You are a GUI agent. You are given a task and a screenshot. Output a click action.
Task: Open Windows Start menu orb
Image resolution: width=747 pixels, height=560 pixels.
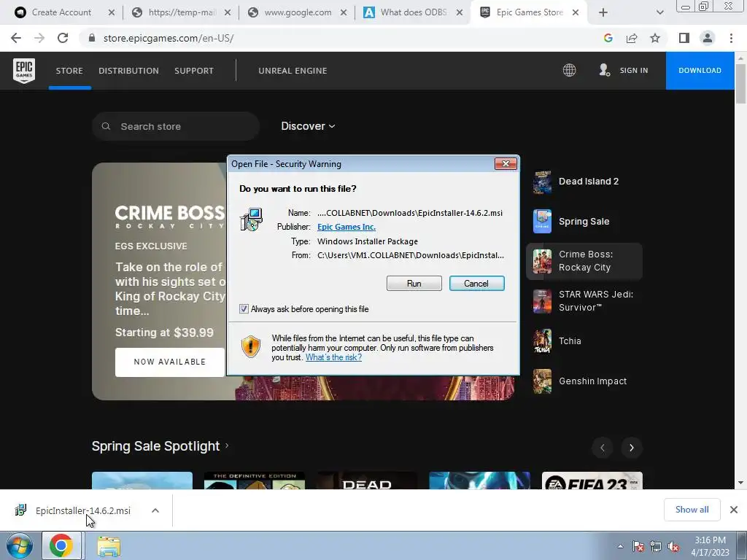(20, 545)
